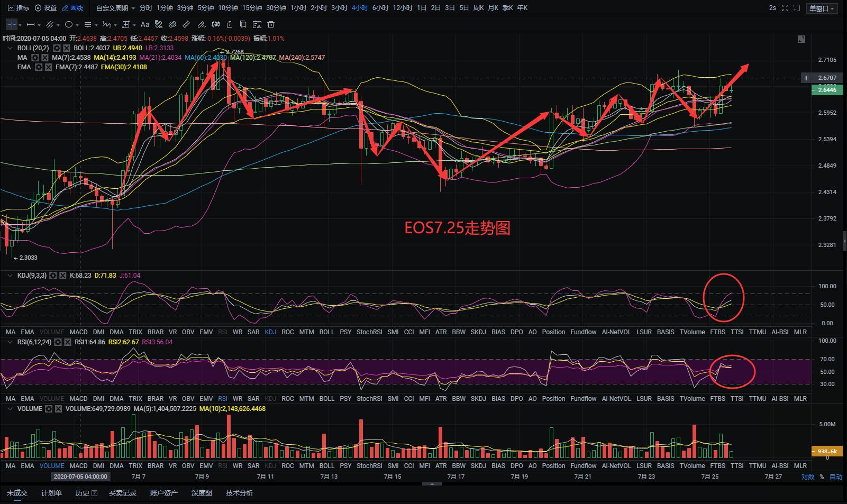Select the ruler measurement tool
Screen dimensions: 847x504
click(x=186, y=24)
